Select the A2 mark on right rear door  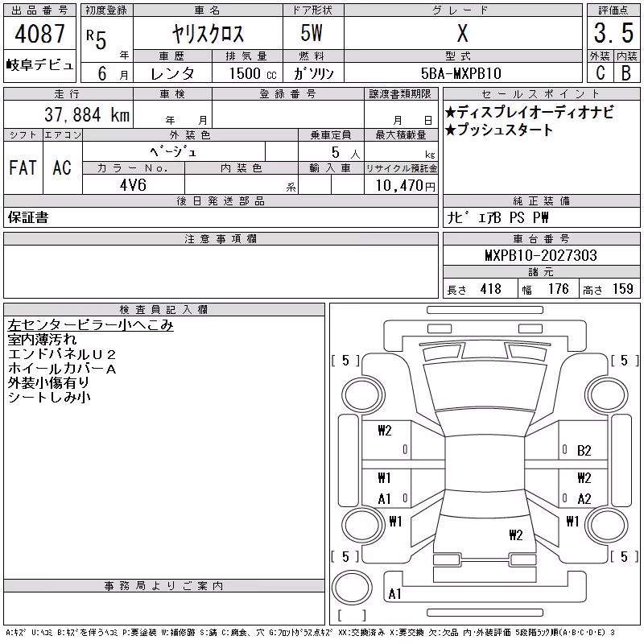tap(584, 498)
